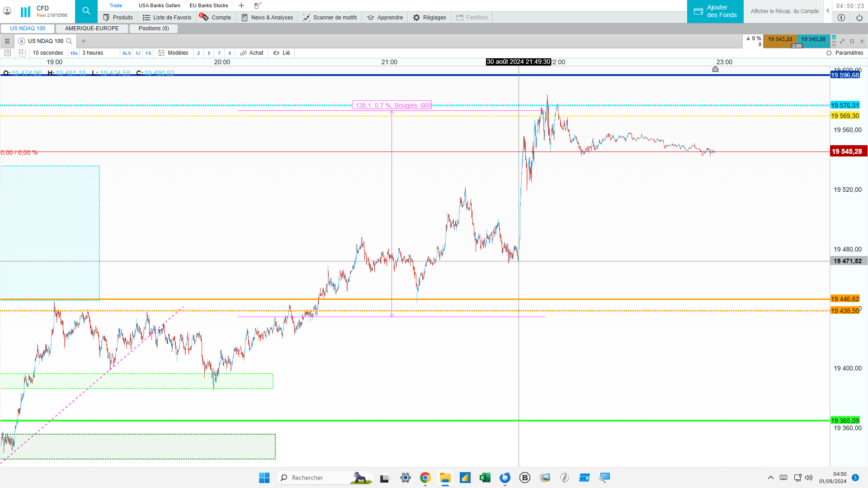Open Liste de Favoris
868x488 pixels.
tap(167, 18)
